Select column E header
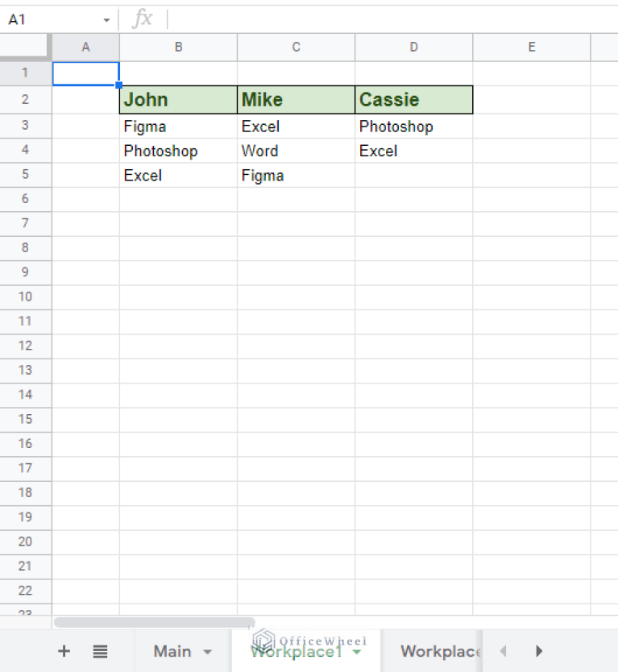This screenshot has width=618, height=672. pyautogui.click(x=531, y=48)
